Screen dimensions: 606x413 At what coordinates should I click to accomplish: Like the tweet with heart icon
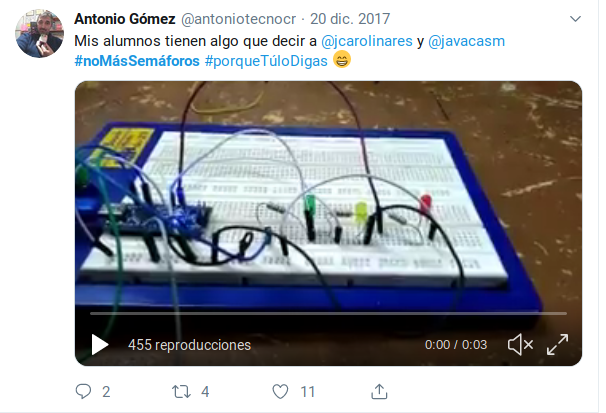click(x=280, y=391)
